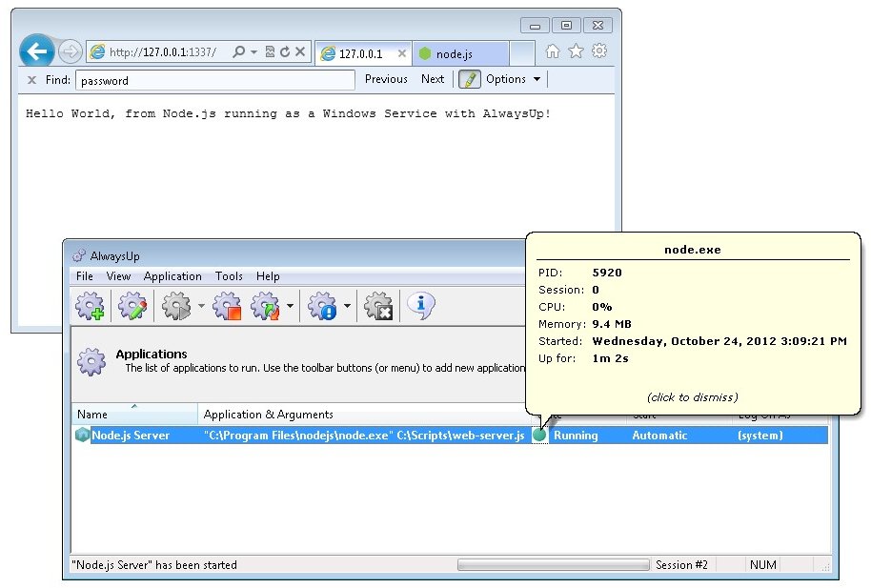Click the Stop Application gear icon
This screenshot has height=588, width=871.
227,306
